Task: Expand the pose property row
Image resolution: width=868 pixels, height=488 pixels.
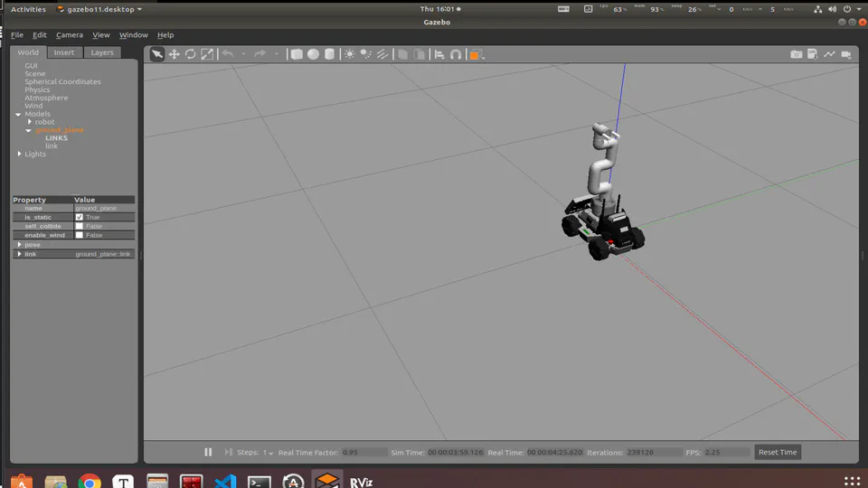Action: tap(19, 245)
